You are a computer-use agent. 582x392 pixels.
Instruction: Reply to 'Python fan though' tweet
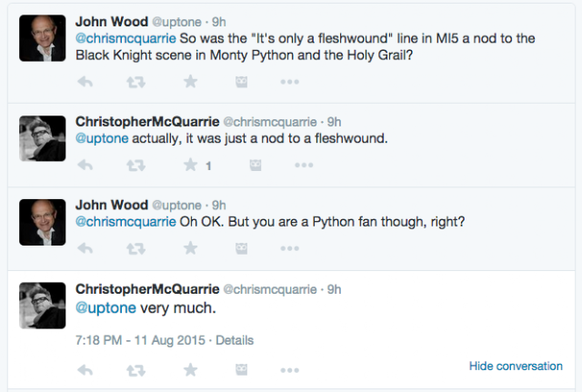(85, 248)
